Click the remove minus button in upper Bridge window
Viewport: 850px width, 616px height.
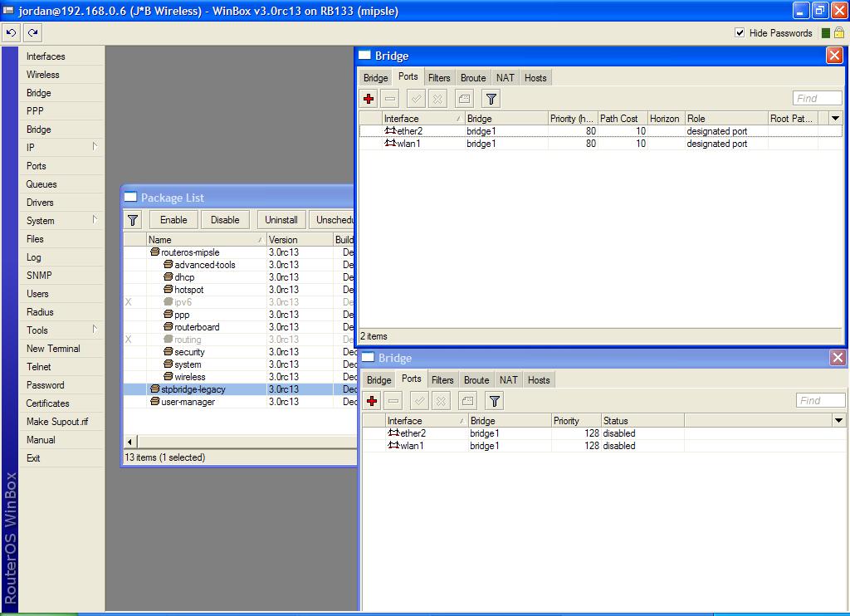tap(390, 99)
